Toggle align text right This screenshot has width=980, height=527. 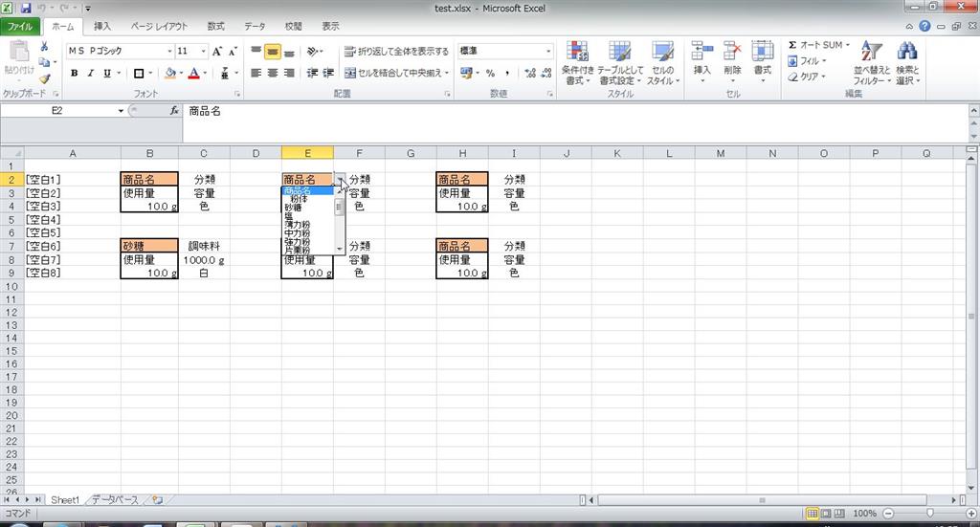(x=289, y=73)
